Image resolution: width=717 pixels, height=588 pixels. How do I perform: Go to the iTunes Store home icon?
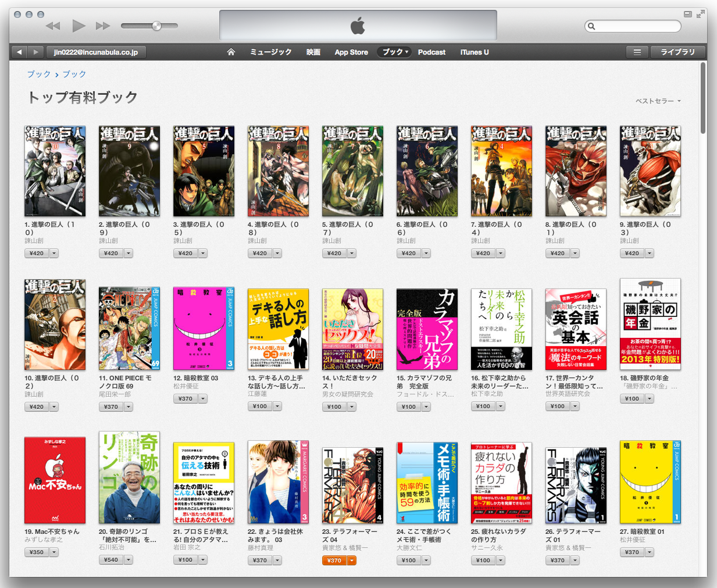point(231,52)
